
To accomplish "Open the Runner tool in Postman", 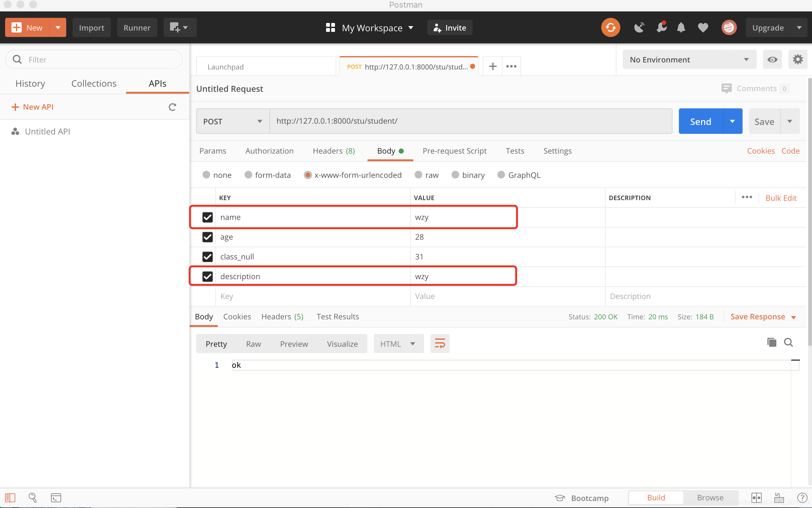I will (137, 27).
